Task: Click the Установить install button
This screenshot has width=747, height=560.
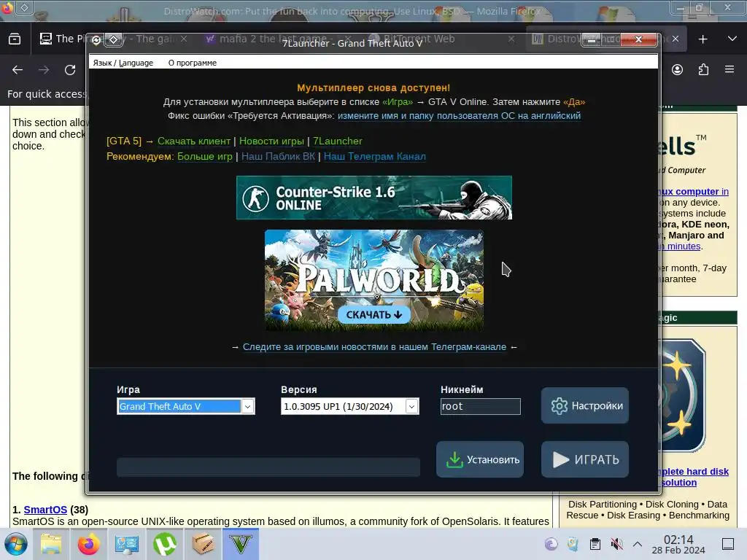Action: pos(480,459)
